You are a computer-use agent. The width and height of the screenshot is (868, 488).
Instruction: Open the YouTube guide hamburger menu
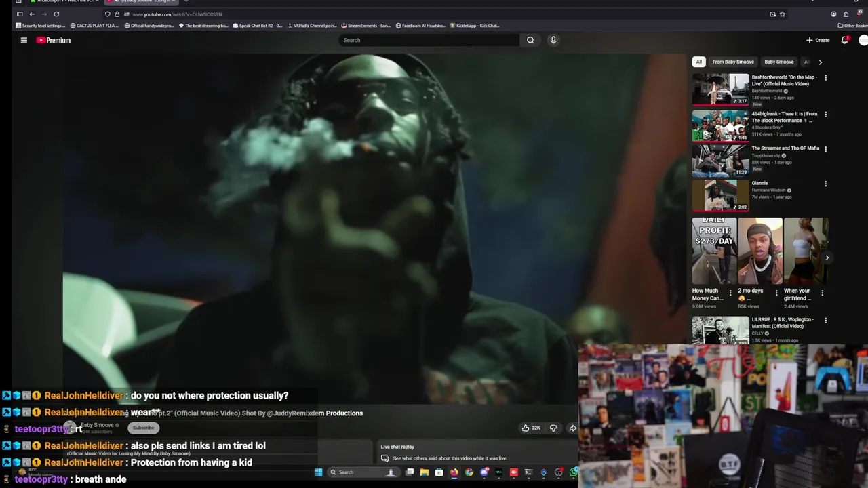(24, 40)
